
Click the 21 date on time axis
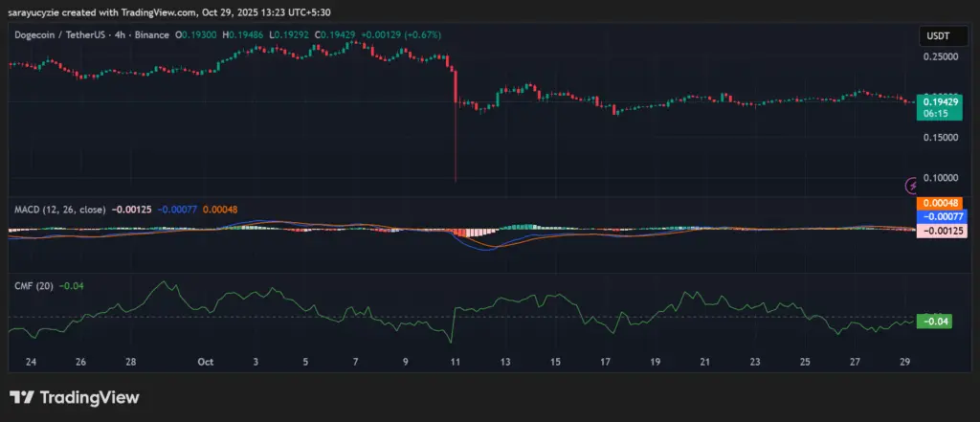point(705,362)
